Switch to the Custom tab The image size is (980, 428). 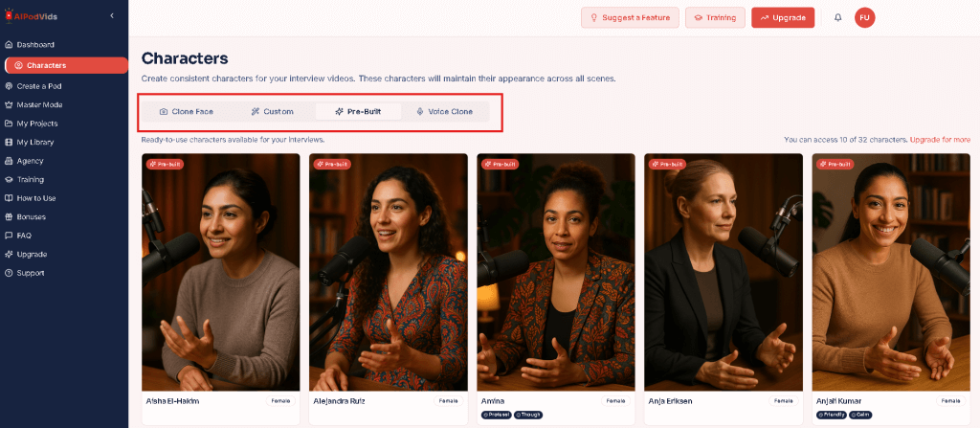pos(272,112)
